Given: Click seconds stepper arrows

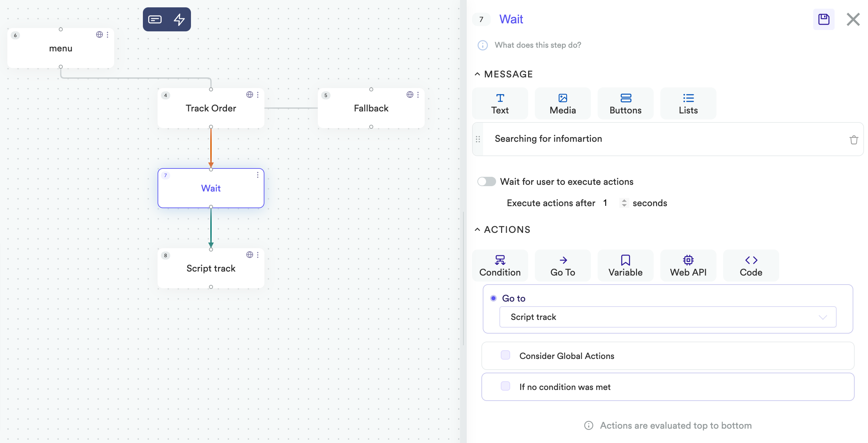Looking at the screenshot, I should pos(624,203).
